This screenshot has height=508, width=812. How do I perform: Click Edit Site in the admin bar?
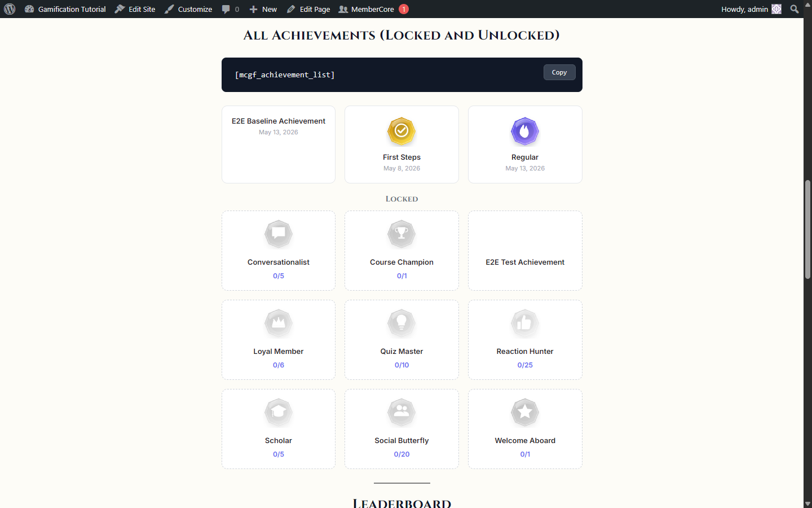(x=135, y=9)
